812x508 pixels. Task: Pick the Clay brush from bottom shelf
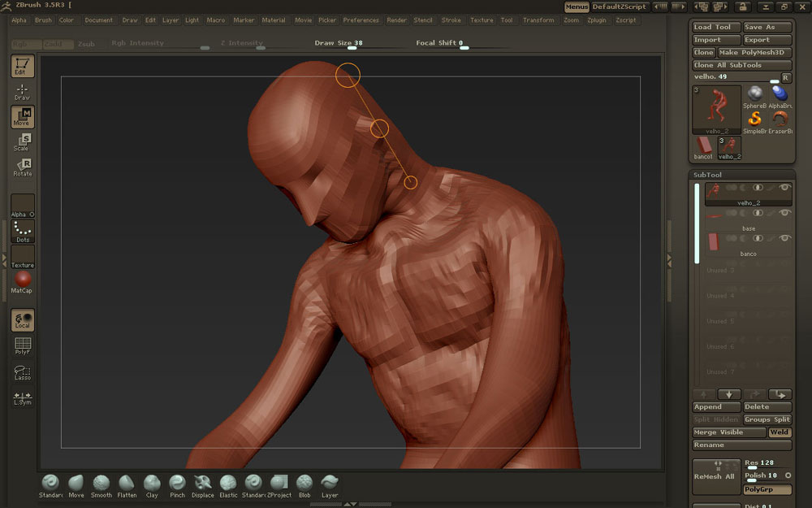[x=152, y=484]
